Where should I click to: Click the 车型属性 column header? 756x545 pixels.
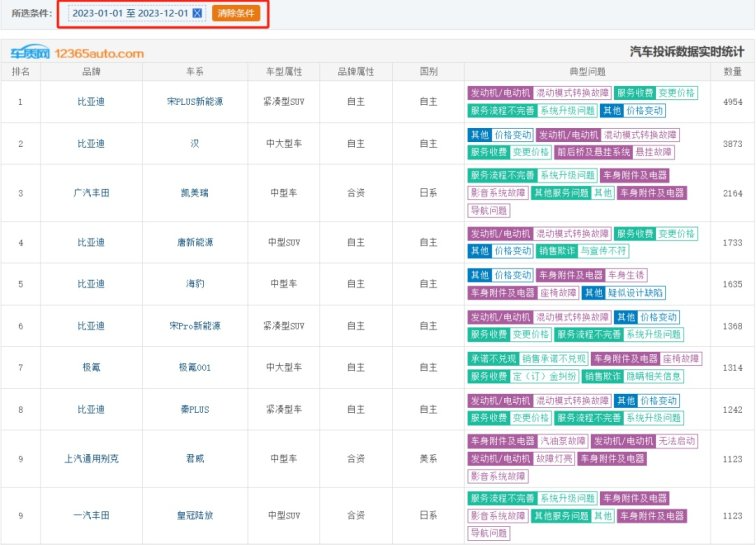[284, 72]
